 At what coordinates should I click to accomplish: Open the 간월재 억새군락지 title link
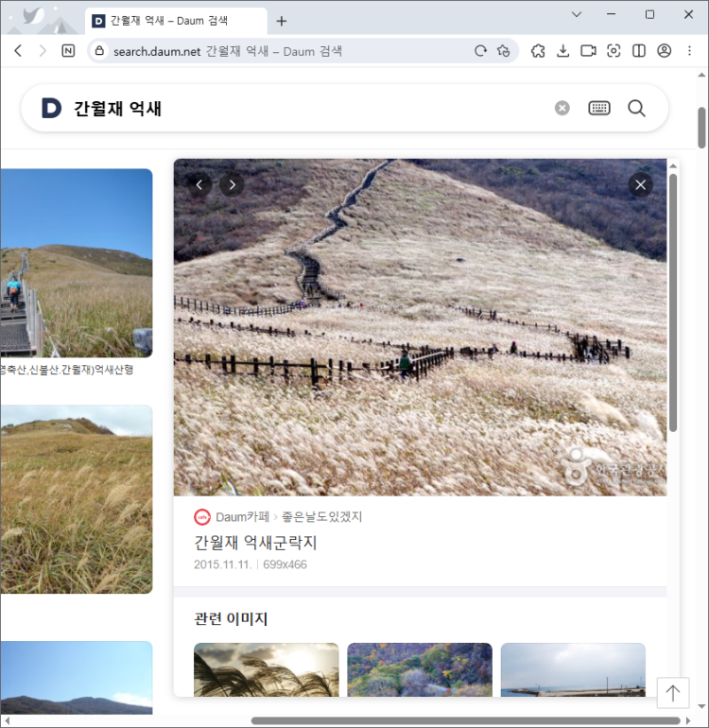[x=255, y=543]
